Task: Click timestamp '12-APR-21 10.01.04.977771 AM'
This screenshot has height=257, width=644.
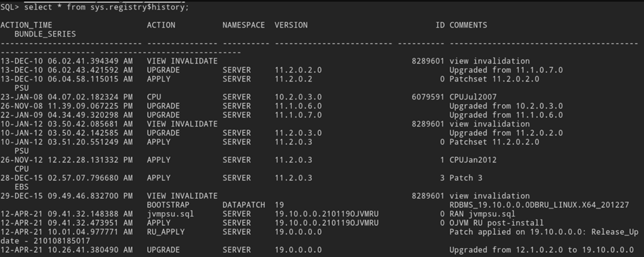Action: [x=66, y=232]
